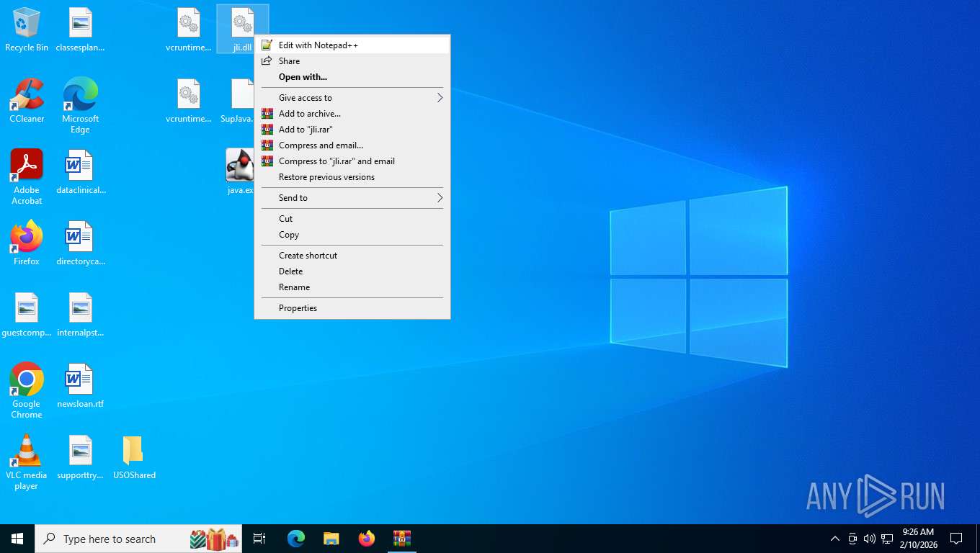
Task: Open the Google Chrome shortcut
Action: (x=27, y=391)
